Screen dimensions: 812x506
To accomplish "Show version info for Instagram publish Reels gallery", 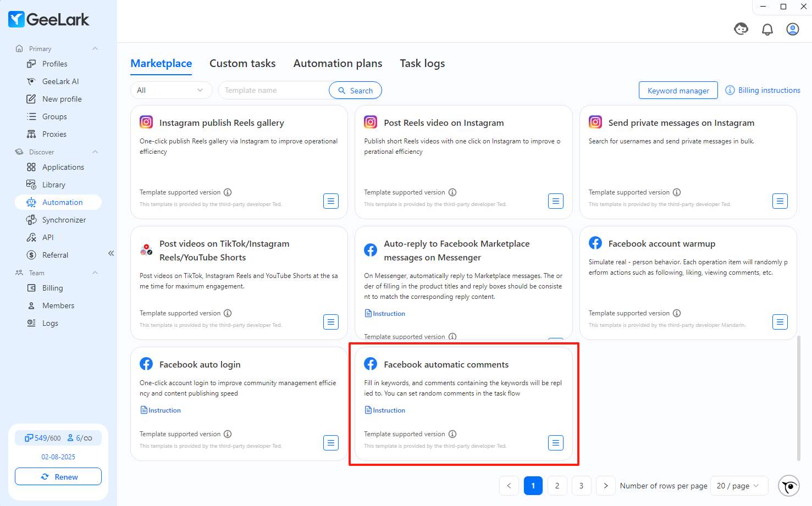I will [228, 192].
